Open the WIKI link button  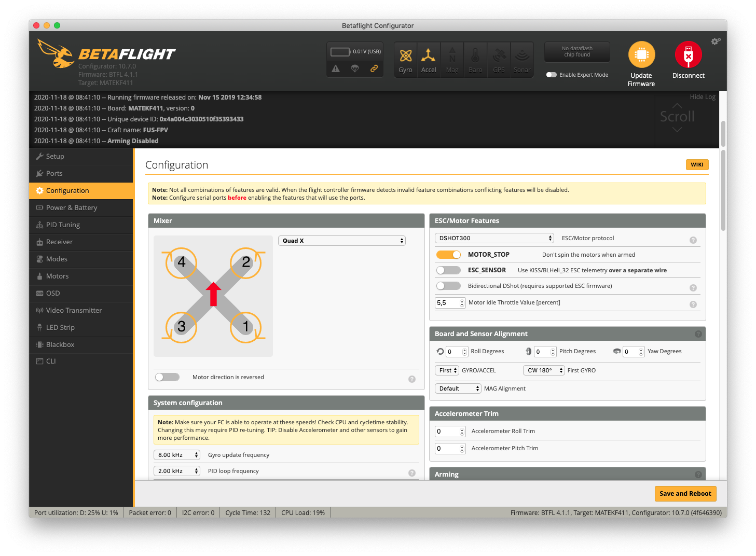click(x=697, y=164)
